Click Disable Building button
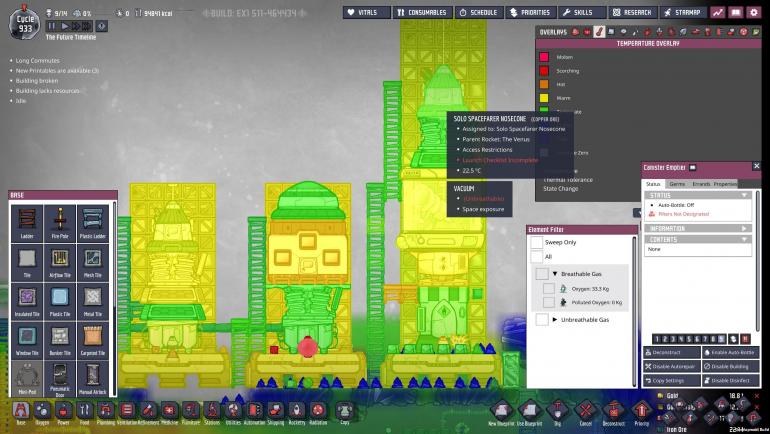The image size is (770, 434). tap(730, 366)
